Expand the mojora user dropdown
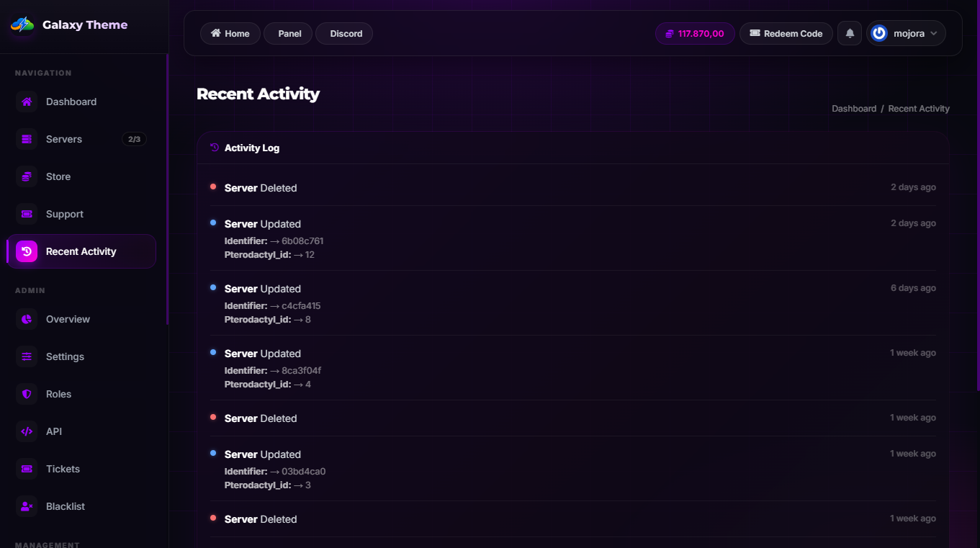Image resolution: width=980 pixels, height=548 pixels. coord(907,33)
